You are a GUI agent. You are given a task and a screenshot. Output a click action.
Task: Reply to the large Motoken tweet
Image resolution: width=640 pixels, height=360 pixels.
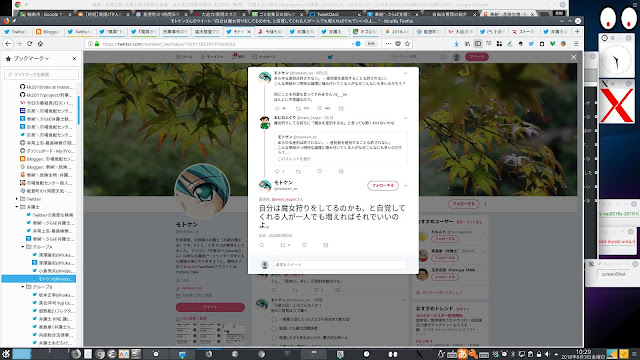coord(262,245)
